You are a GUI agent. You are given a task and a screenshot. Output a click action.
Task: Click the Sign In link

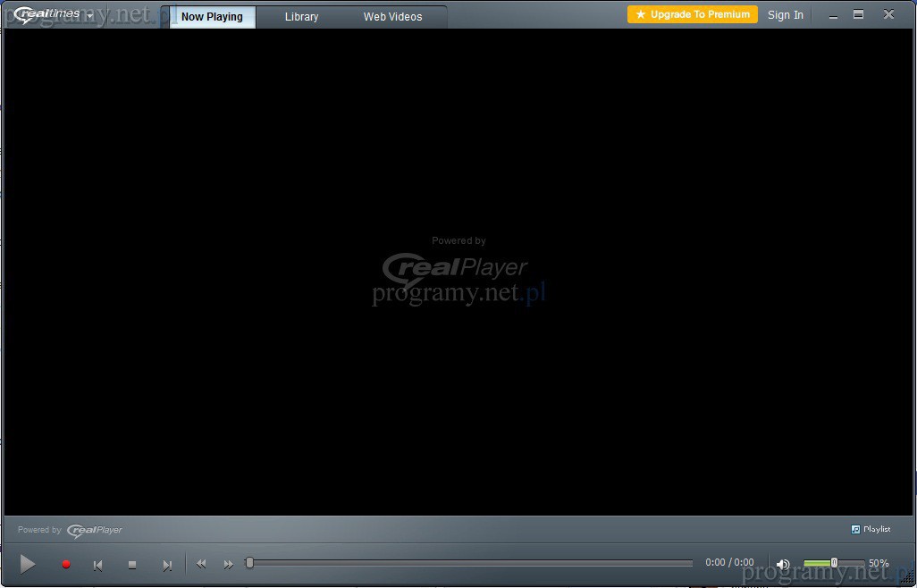click(785, 15)
